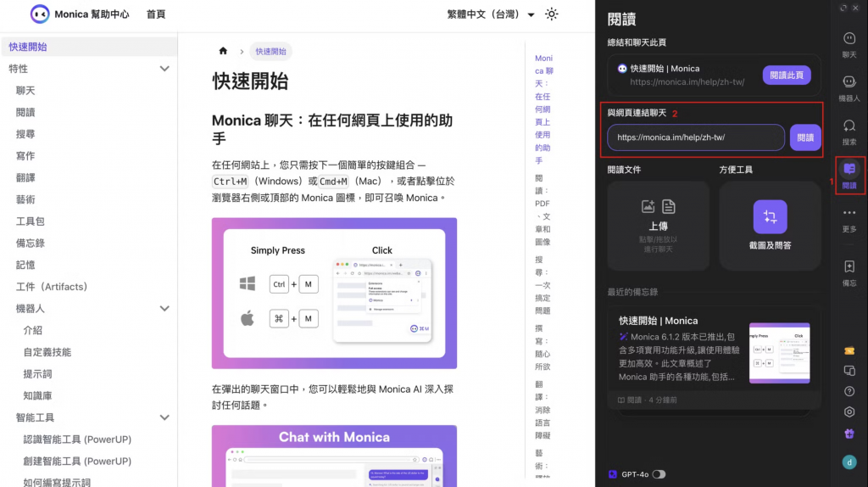The image size is (868, 487).
Task: Click the table of contents link '翻譯：消除語言障礙'
Action: click(x=542, y=410)
